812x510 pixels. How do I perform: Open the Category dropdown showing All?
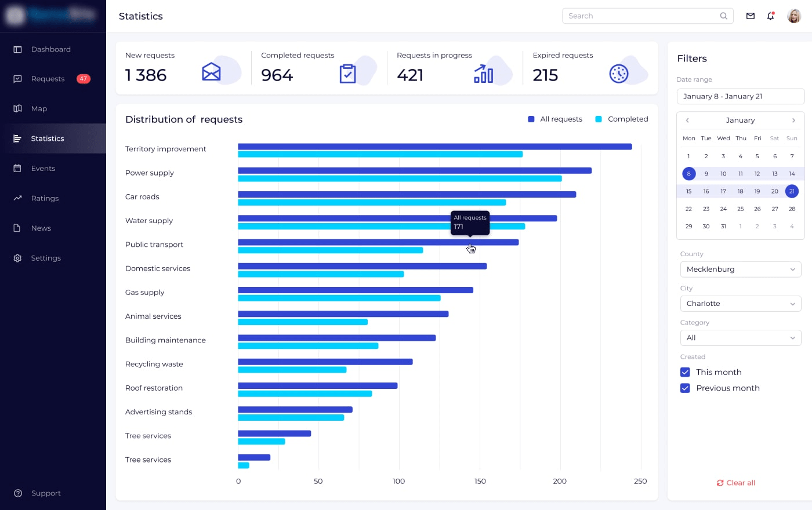tap(741, 338)
